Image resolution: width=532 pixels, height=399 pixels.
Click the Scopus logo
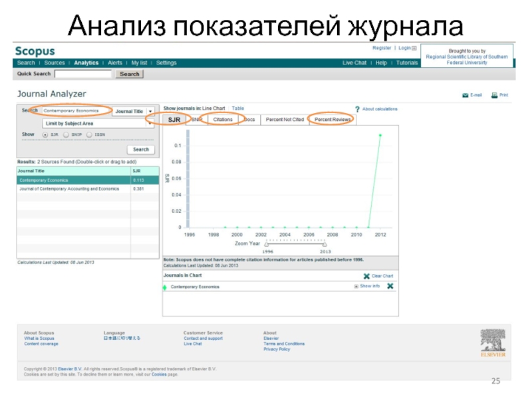35,51
